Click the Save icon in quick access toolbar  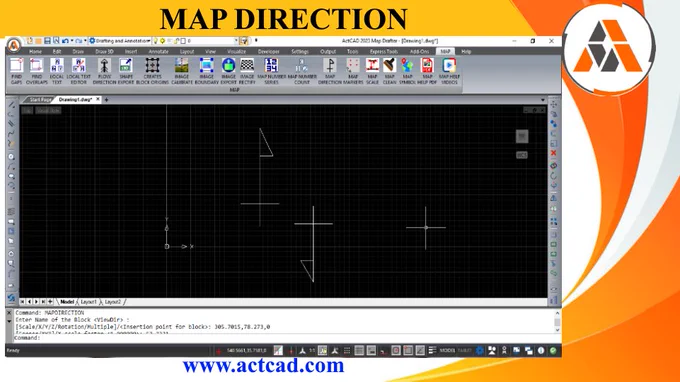pos(47,41)
